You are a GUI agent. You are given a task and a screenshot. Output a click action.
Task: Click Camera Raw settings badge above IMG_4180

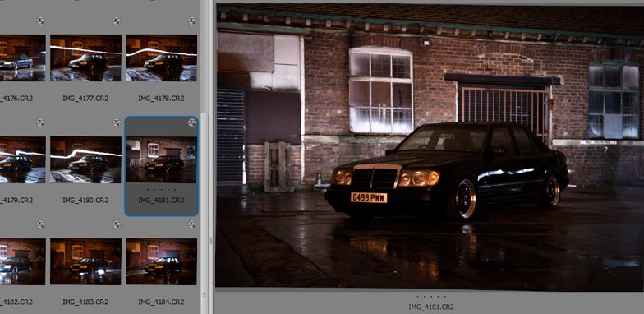pyautogui.click(x=117, y=122)
